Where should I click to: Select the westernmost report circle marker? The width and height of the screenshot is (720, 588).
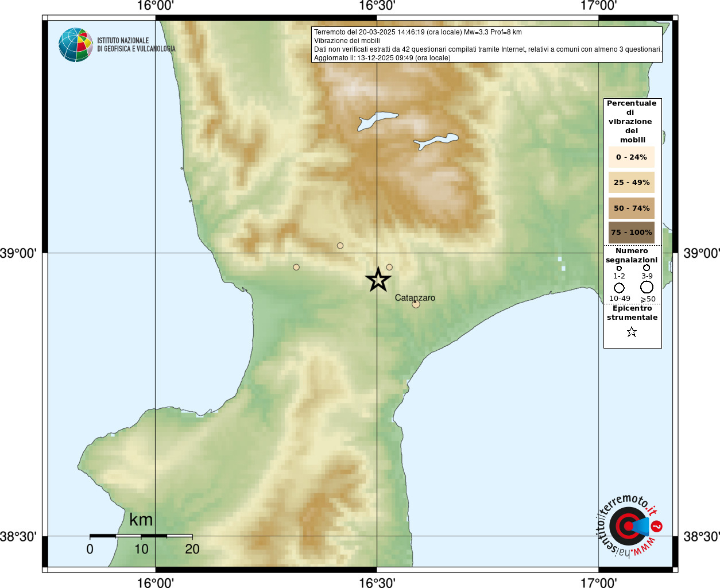tap(296, 267)
